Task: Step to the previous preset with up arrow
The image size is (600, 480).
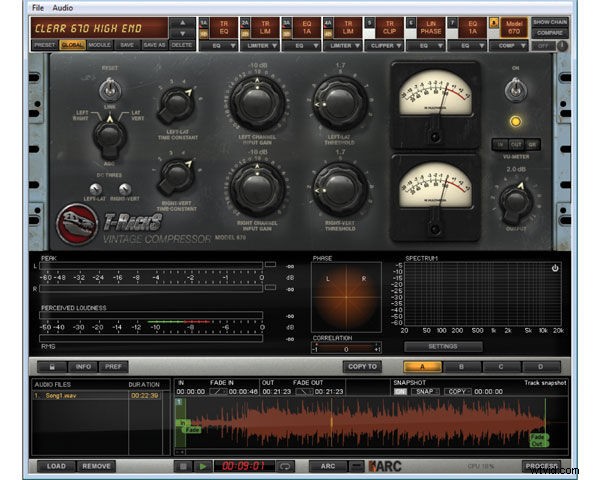Action: click(x=183, y=23)
